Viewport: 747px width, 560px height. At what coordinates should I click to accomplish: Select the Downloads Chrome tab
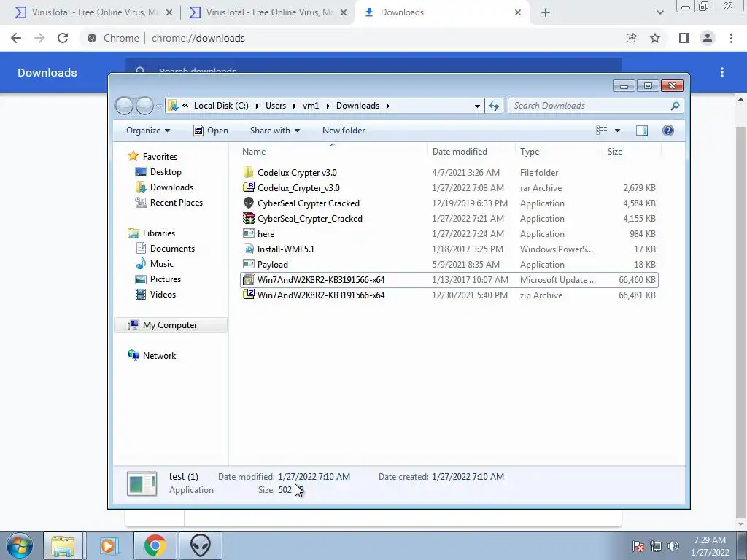coord(442,12)
